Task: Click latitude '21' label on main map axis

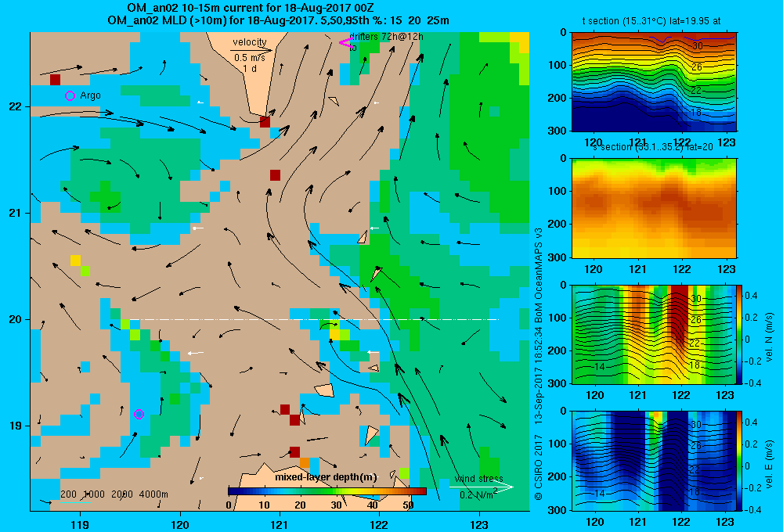Action: click(15, 213)
